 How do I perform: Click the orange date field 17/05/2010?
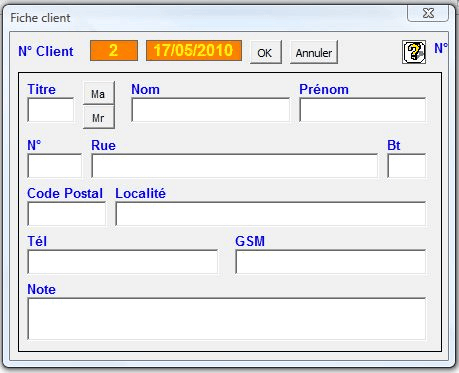[194, 51]
